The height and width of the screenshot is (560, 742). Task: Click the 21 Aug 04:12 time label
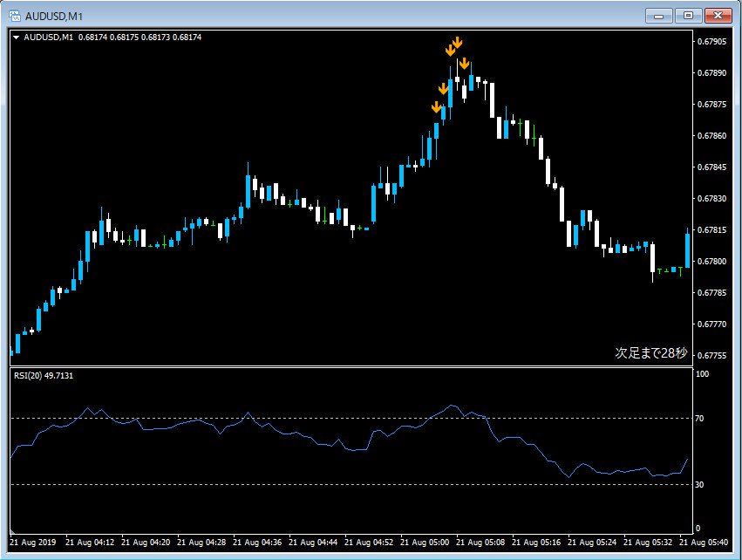[90, 543]
